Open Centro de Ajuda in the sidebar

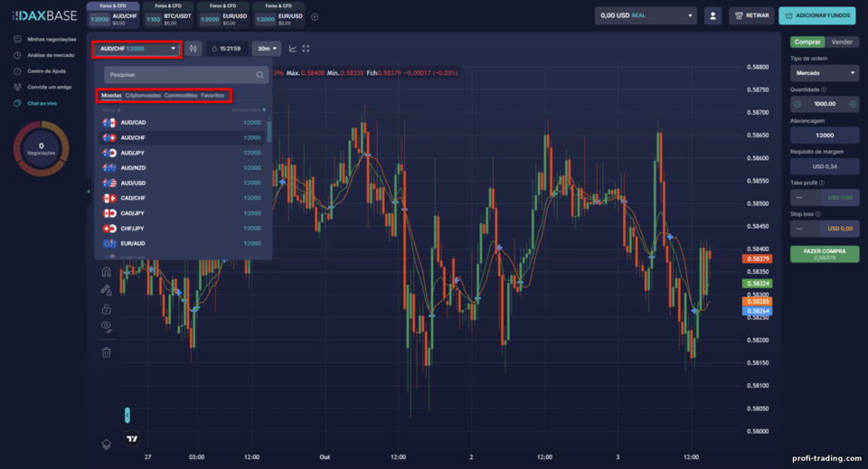(46, 71)
